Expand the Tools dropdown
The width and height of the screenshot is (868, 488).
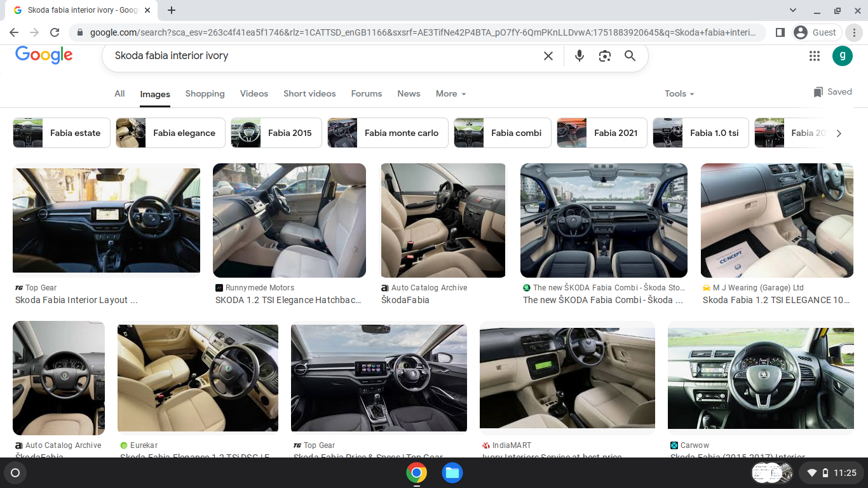(679, 93)
